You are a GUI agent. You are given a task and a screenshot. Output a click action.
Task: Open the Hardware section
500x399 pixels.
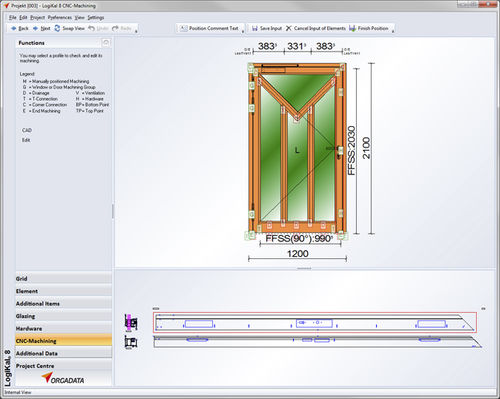click(63, 328)
